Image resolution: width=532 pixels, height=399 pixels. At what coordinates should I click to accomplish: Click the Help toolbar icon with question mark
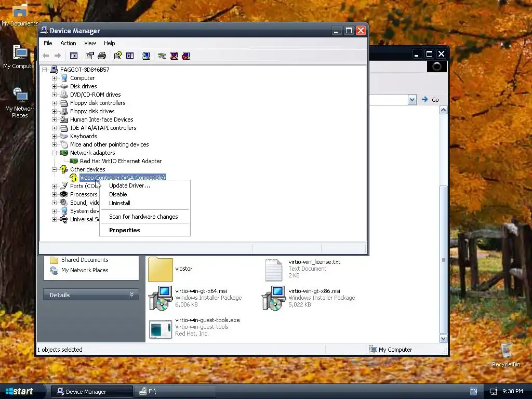(x=118, y=56)
